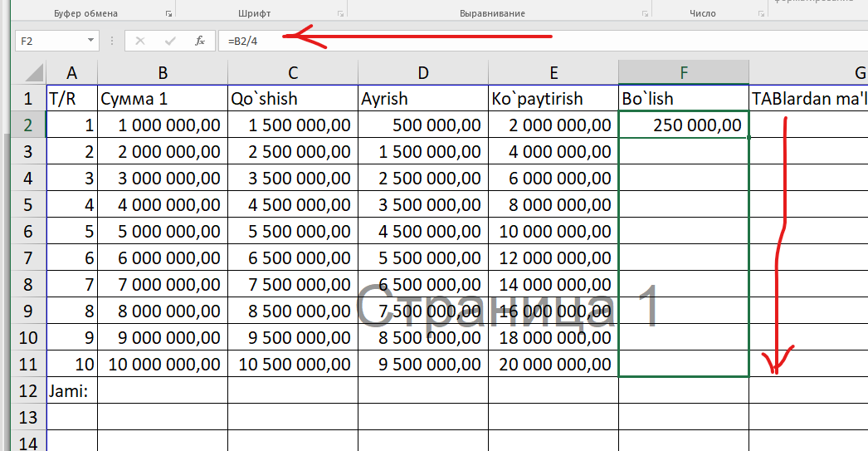
Task: Click the Select All corner triangle
Action: click(x=34, y=72)
